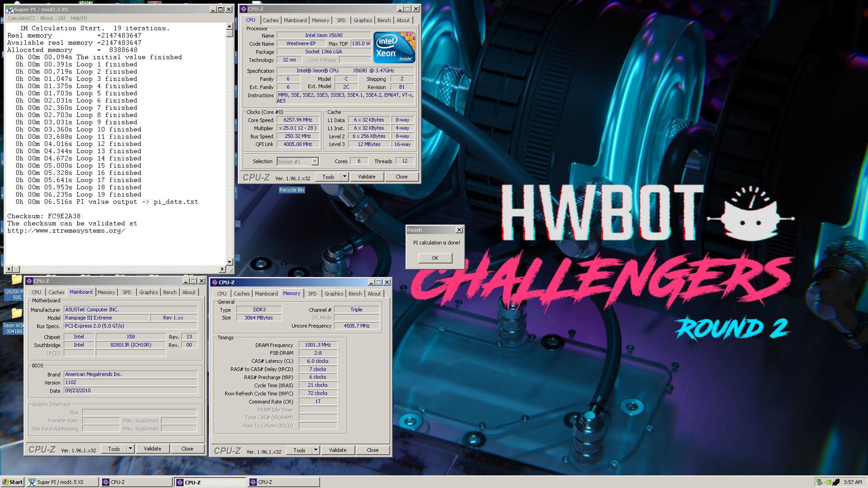868x488 pixels.
Task: Select About tab in top CPU-Z window
Action: 403,20
